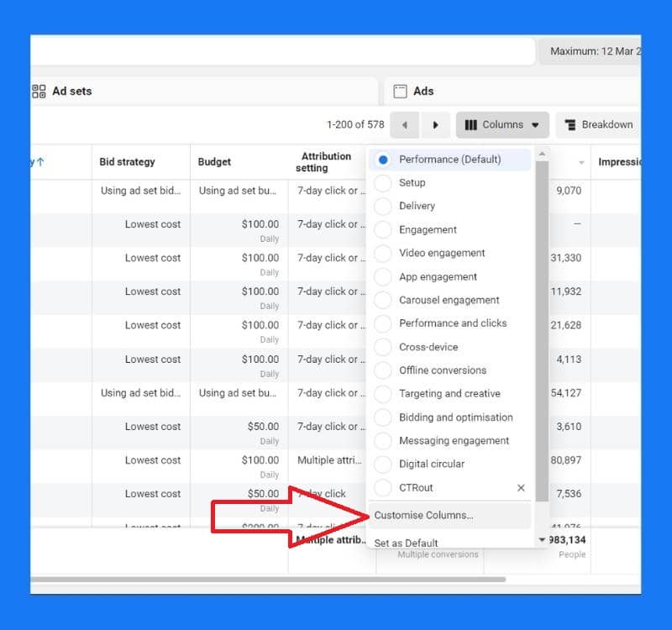Open dropdown arrow beside Impressions column
Viewport: 672px width, 630px height.
click(581, 162)
